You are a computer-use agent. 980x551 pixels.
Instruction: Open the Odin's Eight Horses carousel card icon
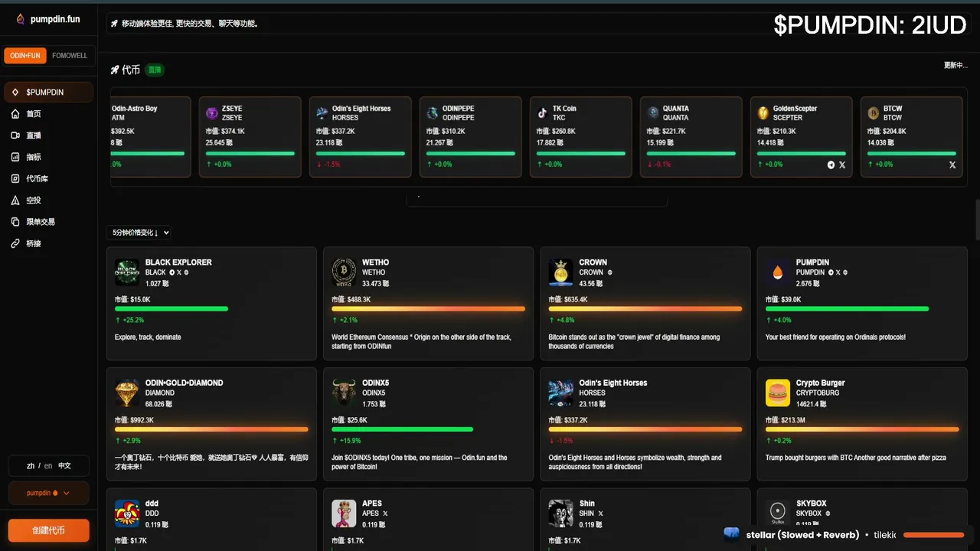point(322,113)
